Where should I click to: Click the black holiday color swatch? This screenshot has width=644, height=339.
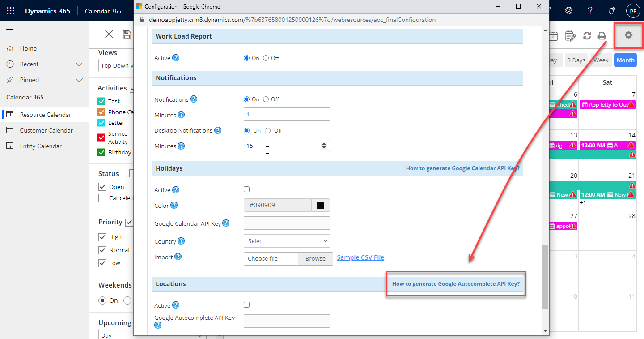pos(320,205)
